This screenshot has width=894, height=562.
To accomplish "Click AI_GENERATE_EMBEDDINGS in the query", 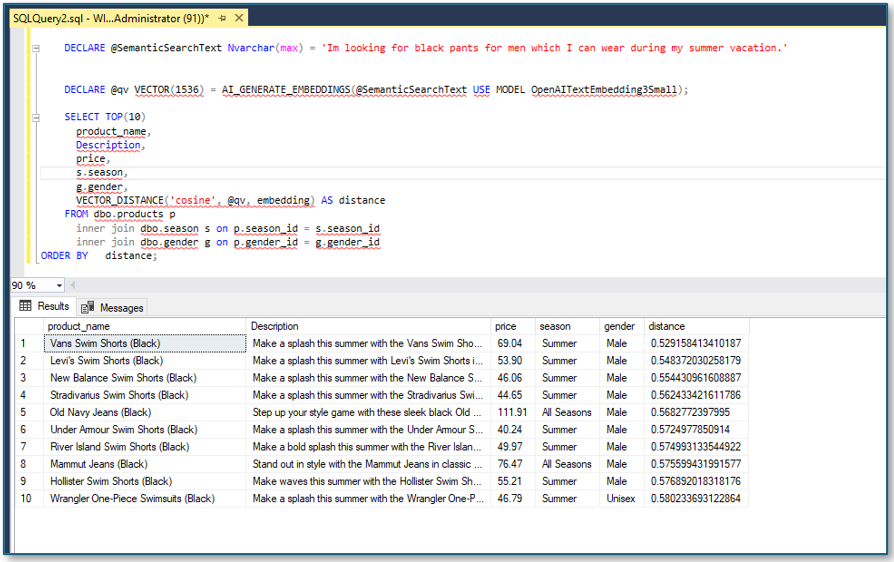I will coord(286,89).
